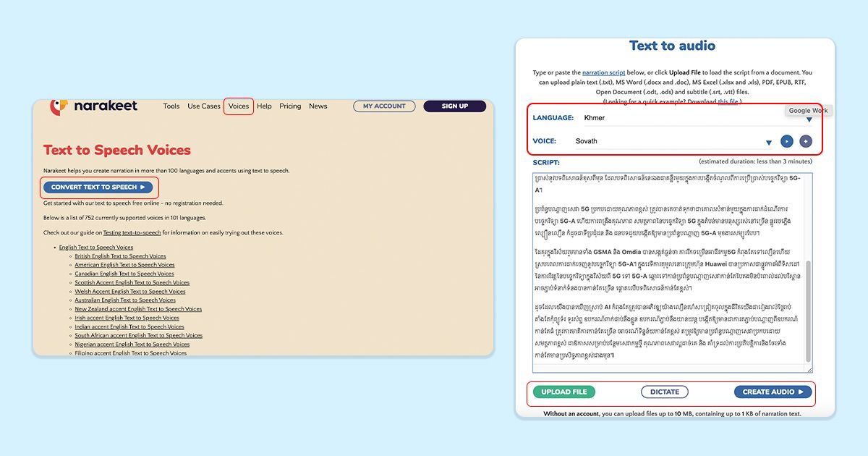Open the Pricing page

(290, 106)
